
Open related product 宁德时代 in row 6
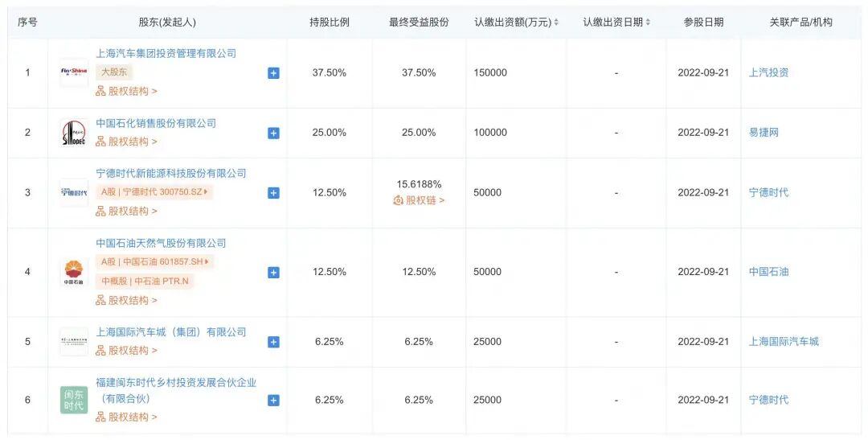[x=769, y=400]
